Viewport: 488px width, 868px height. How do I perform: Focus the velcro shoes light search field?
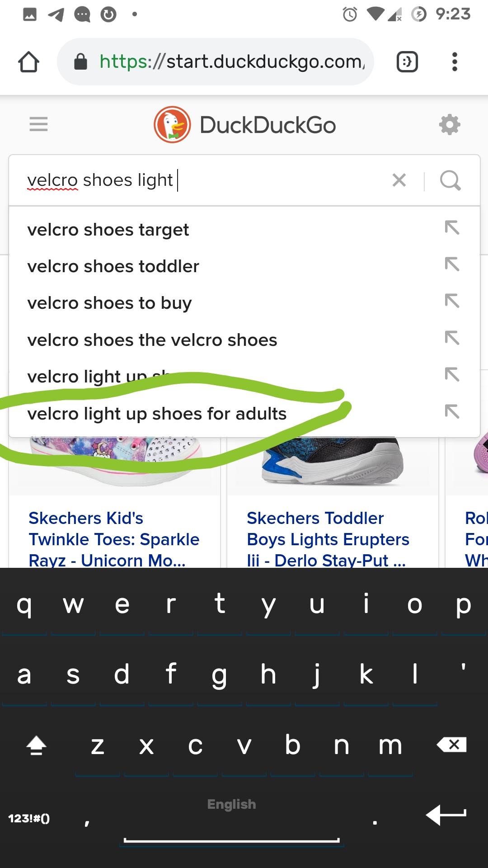point(203,180)
